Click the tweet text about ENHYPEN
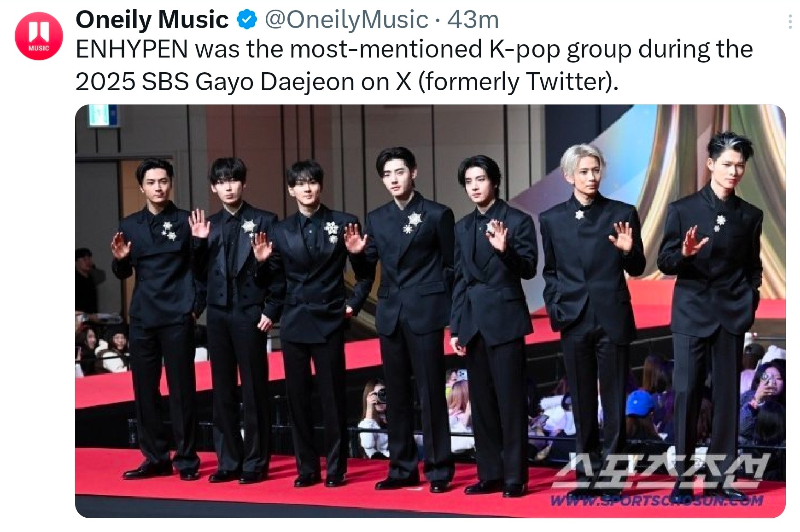800x532 pixels. (414, 65)
